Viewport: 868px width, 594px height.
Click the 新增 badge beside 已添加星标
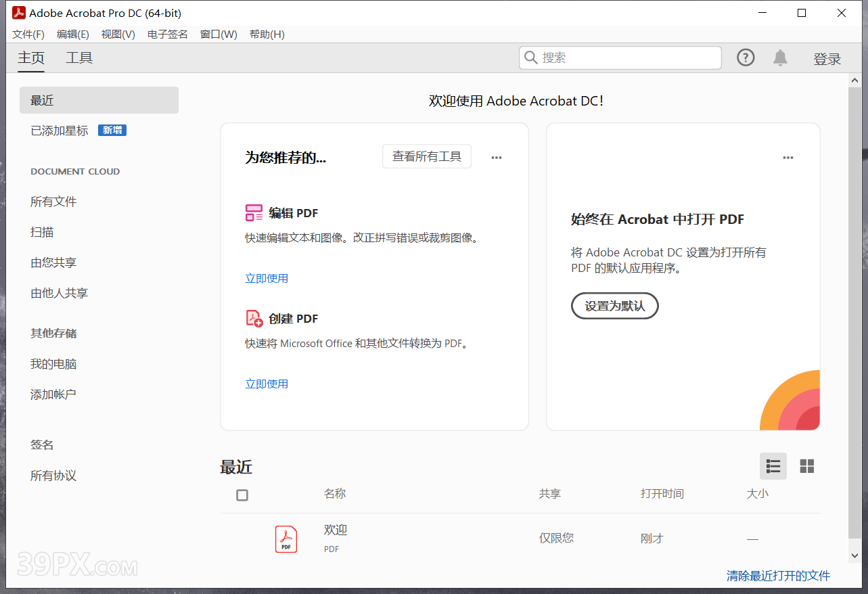pyautogui.click(x=112, y=131)
